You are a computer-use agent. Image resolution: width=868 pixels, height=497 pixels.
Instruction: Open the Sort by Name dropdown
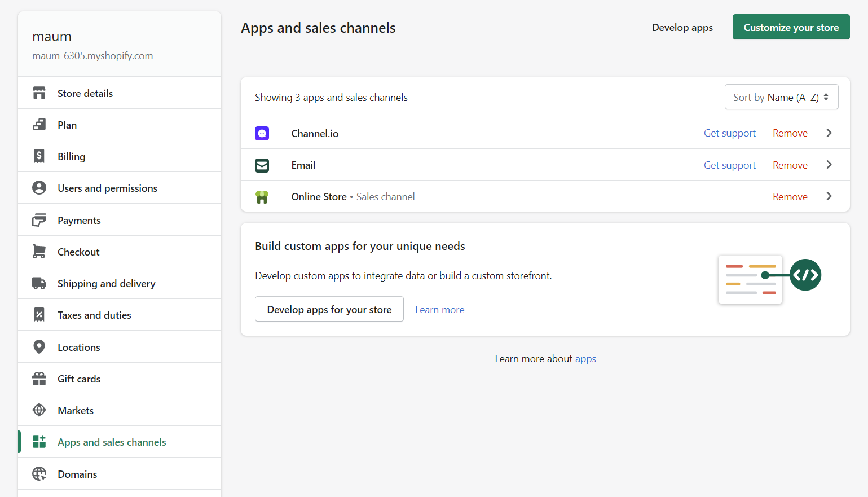(781, 97)
